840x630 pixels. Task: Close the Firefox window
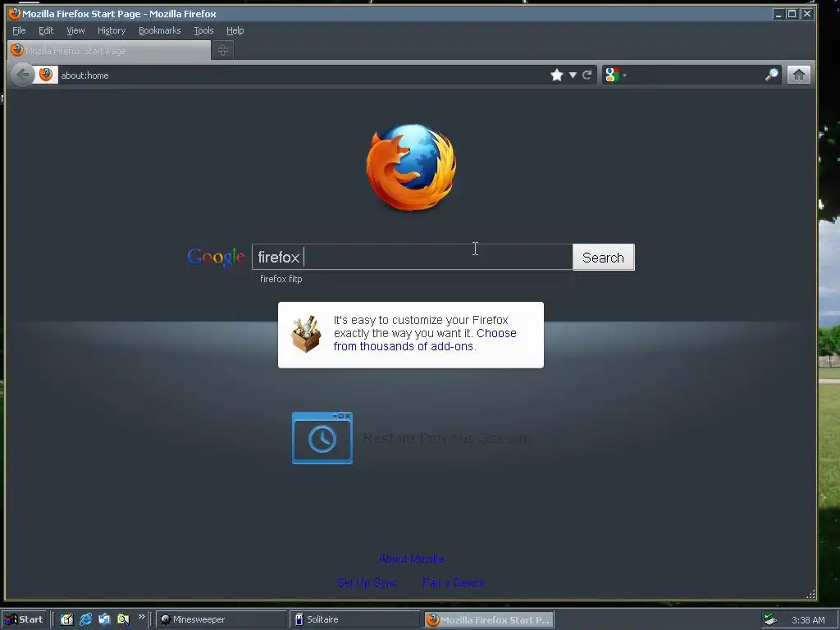(x=807, y=14)
